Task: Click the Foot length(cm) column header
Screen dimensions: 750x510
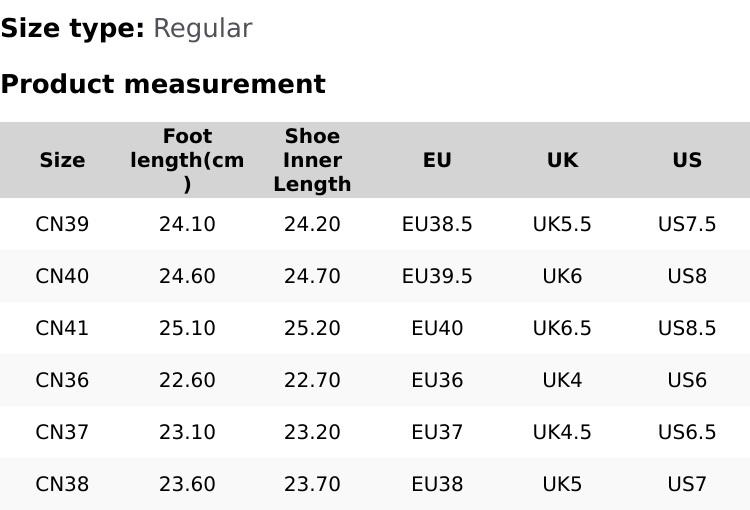Action: point(187,160)
